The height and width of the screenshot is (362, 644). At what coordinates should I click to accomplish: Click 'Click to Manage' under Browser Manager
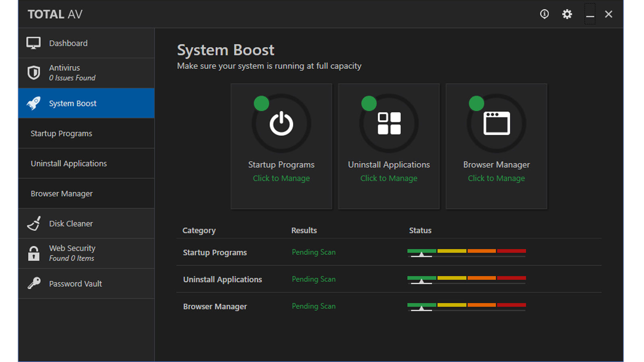click(x=496, y=178)
